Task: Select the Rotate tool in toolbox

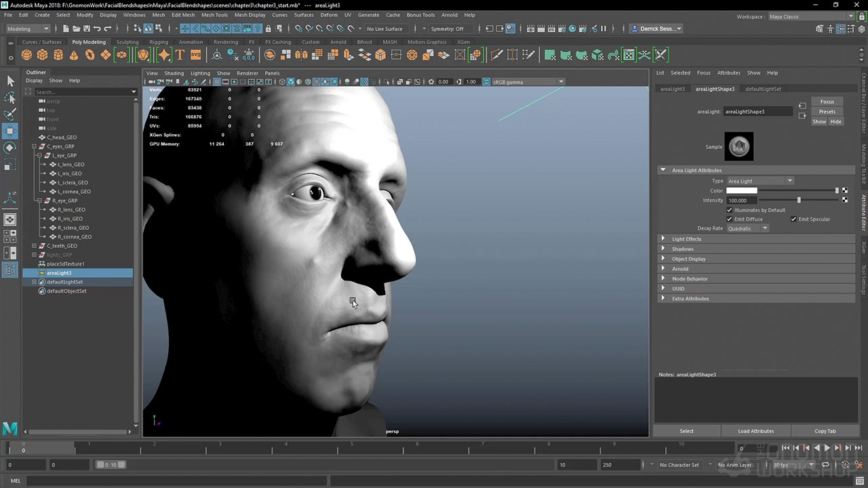Action: point(10,147)
